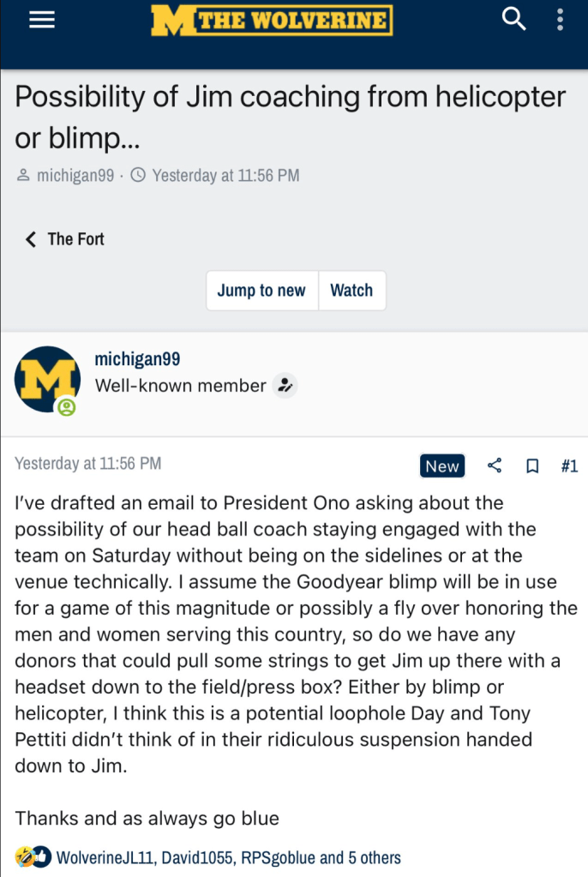View who reacted: WolverineJL11 and others
Screen dimensions: 588x877
[228, 857]
